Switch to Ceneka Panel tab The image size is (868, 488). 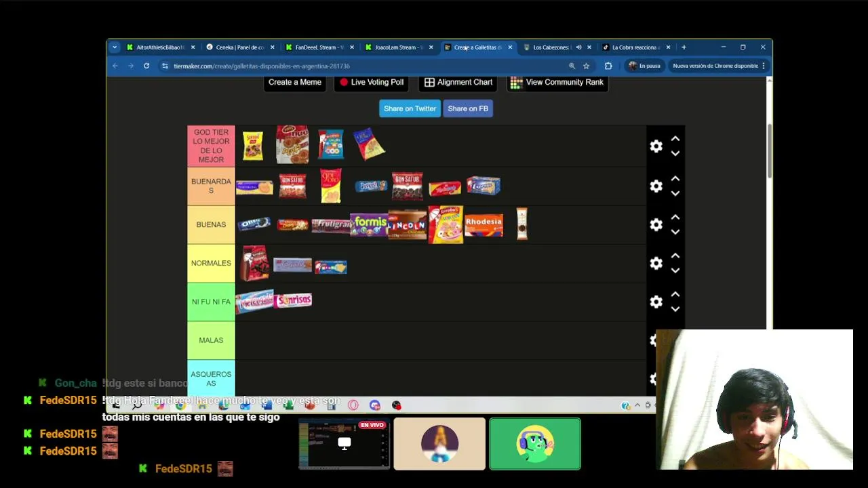(239, 47)
